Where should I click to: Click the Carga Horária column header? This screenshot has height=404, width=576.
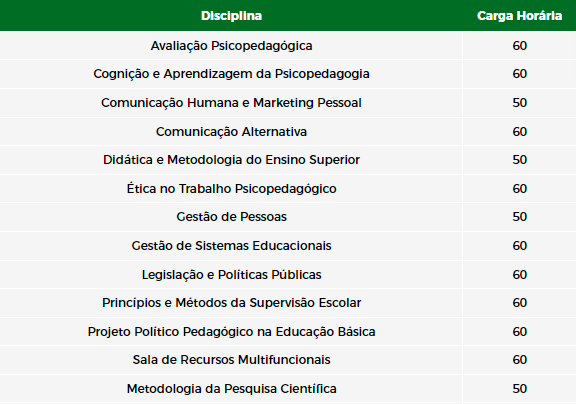click(x=519, y=16)
